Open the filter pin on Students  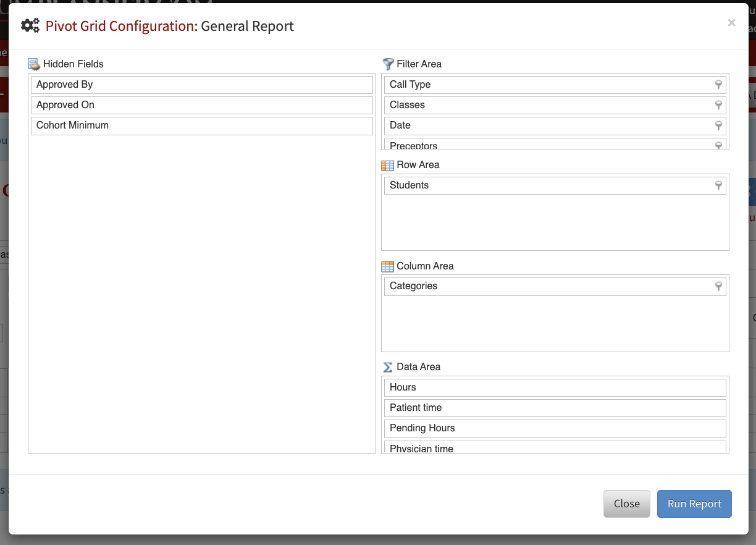coord(718,185)
